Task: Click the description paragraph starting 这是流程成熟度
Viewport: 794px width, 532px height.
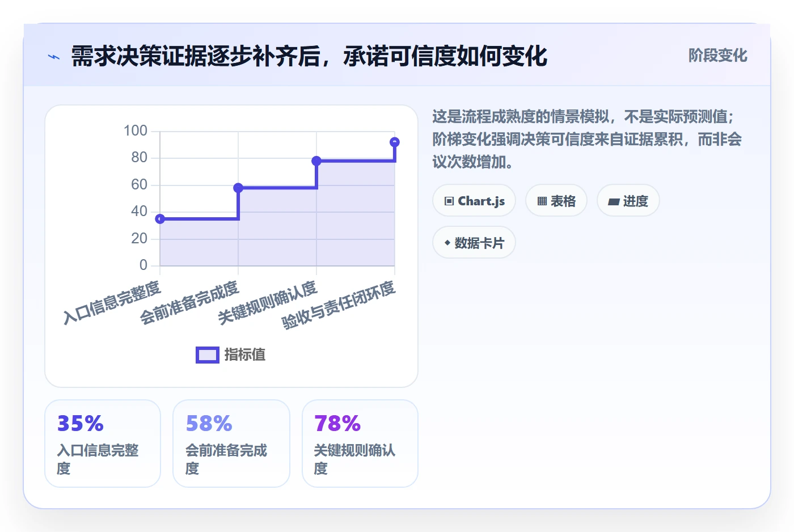Action: pos(587,140)
